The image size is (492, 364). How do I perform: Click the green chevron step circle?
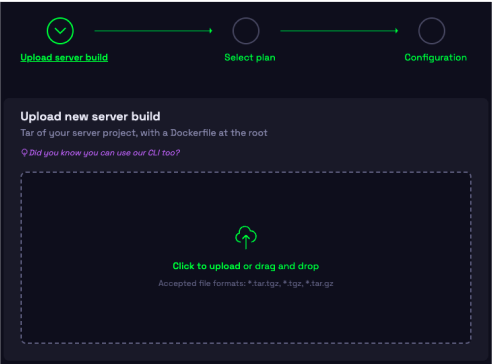point(60,31)
